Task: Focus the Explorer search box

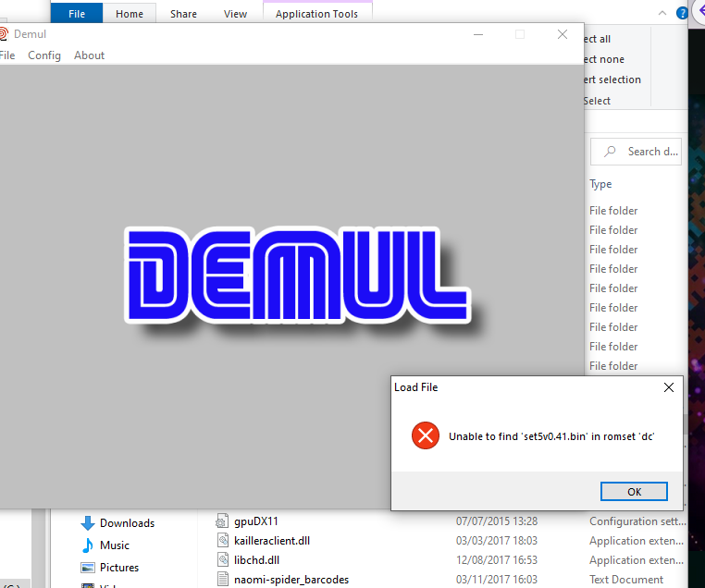Action: click(636, 152)
